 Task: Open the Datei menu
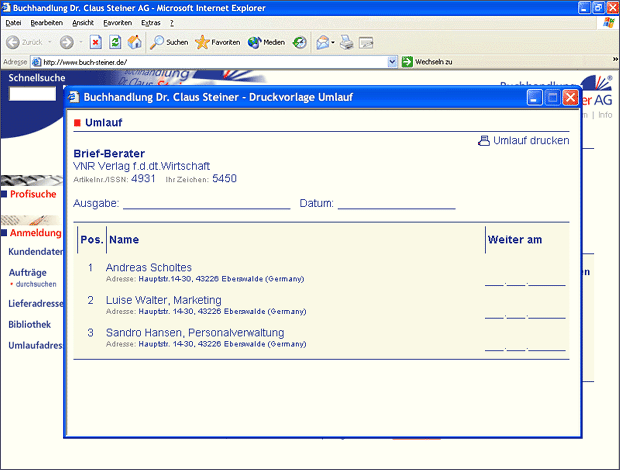13,23
